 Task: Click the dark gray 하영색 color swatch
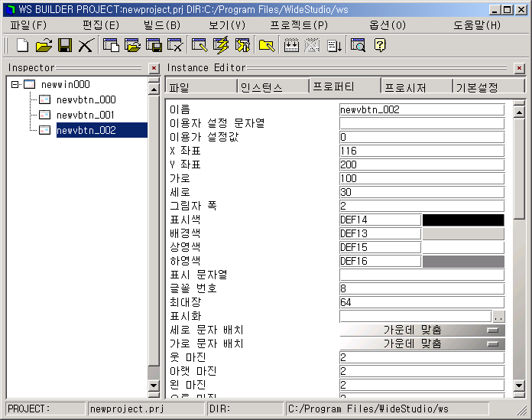463,261
